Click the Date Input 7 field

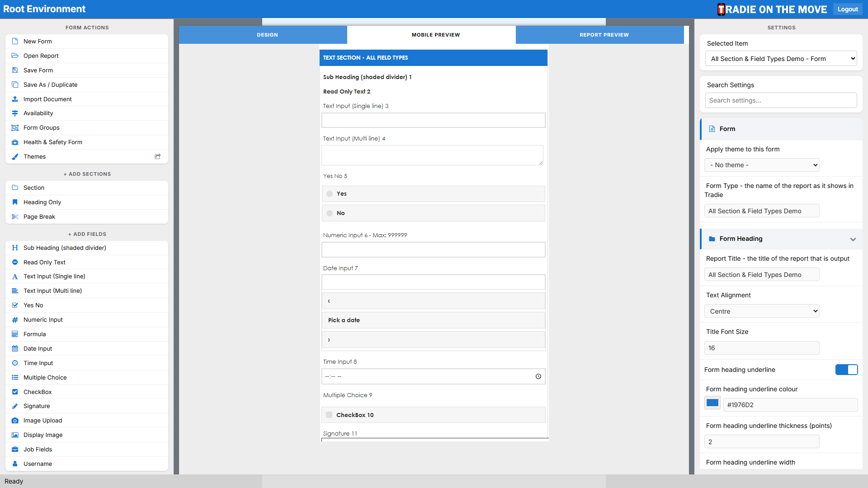[x=434, y=282]
